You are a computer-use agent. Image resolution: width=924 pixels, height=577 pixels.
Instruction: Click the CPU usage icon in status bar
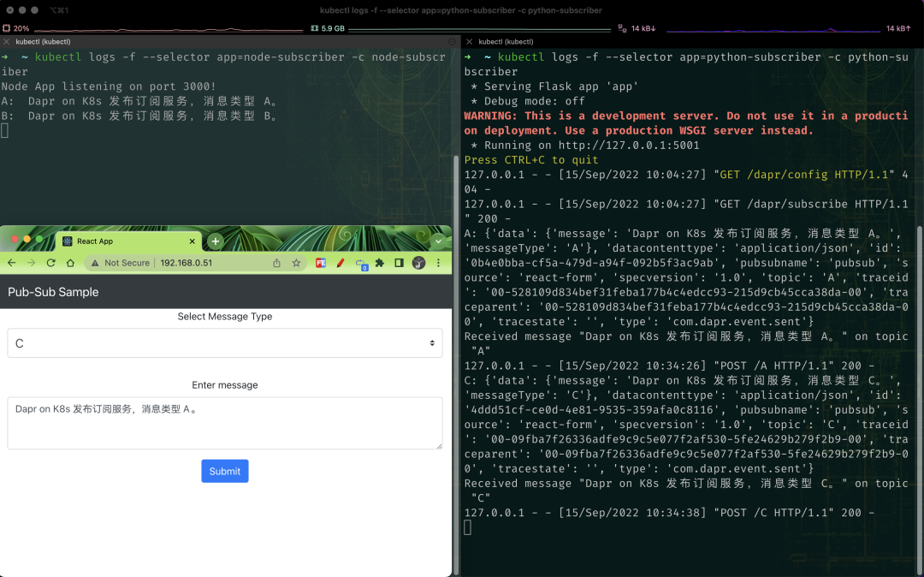(6, 28)
